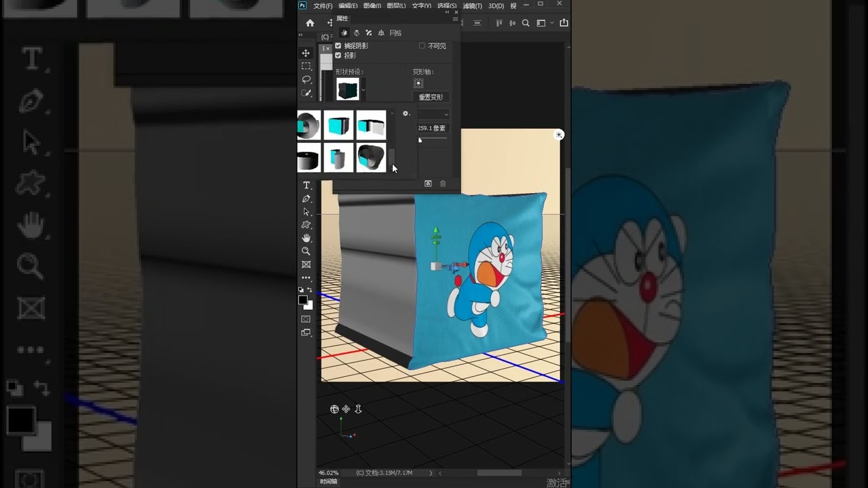Image resolution: width=868 pixels, height=488 pixels.
Task: Change screen mode icon
Action: [x=307, y=333]
